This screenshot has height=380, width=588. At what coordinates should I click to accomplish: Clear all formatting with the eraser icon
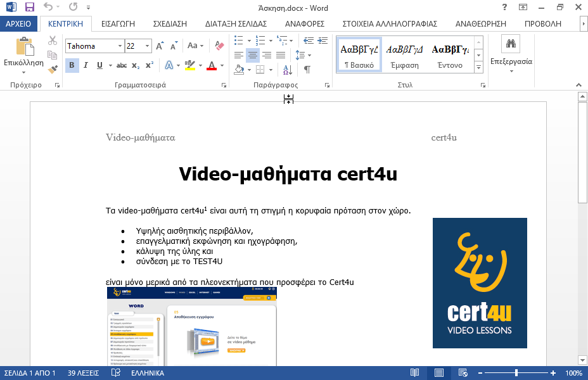click(219, 46)
